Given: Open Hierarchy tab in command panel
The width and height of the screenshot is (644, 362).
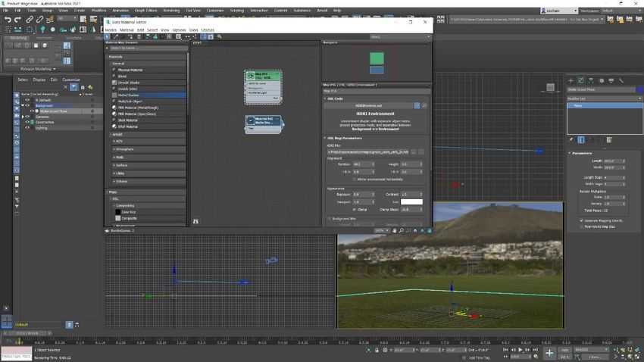Looking at the screenshot, I should [591, 80].
